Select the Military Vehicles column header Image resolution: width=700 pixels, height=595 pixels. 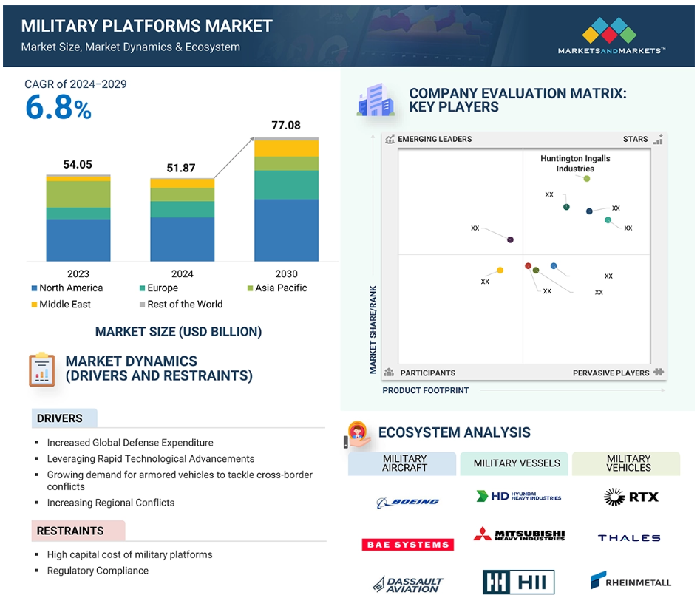(626, 463)
